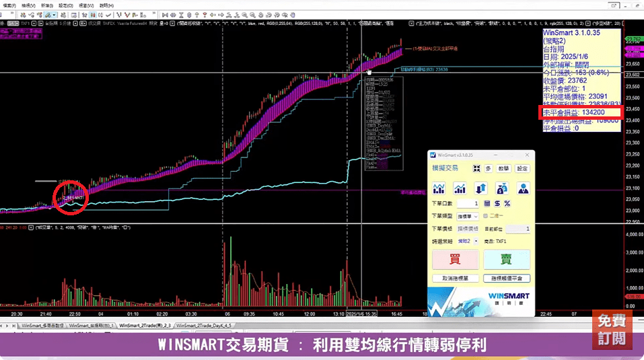
Task: Open the 視窗(W) menu
Action: tap(86, 6)
